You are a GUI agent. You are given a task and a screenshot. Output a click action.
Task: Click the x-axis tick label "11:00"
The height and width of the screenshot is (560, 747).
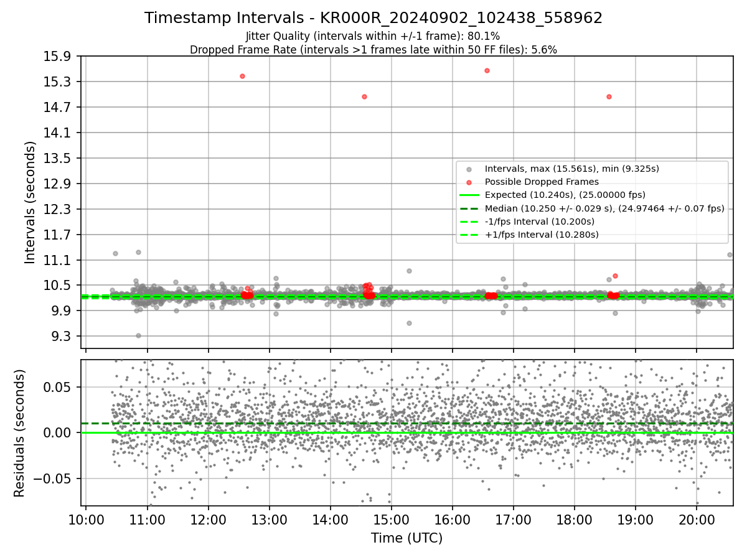147,520
